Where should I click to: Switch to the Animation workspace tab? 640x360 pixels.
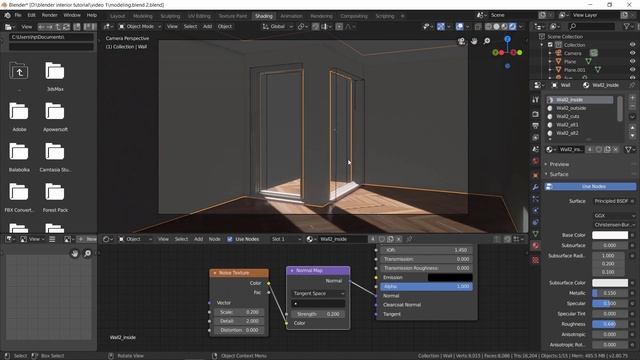click(x=291, y=16)
